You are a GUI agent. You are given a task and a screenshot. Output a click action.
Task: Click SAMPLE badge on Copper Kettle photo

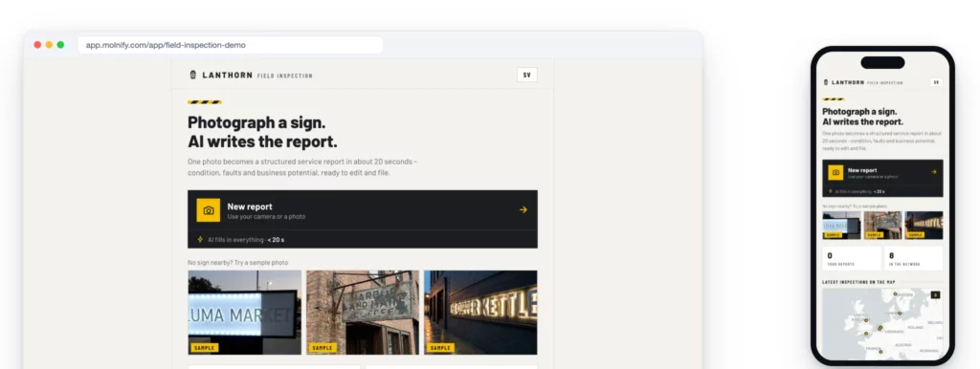pyautogui.click(x=440, y=348)
